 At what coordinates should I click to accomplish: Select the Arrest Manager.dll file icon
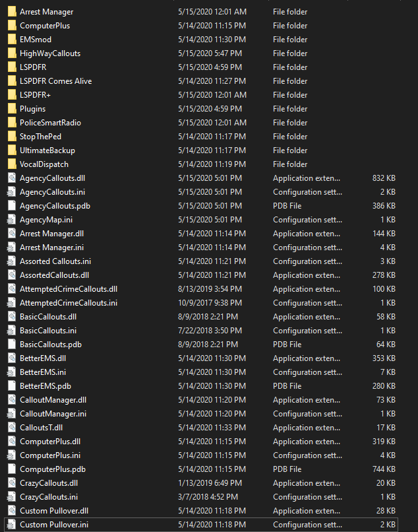(x=12, y=234)
